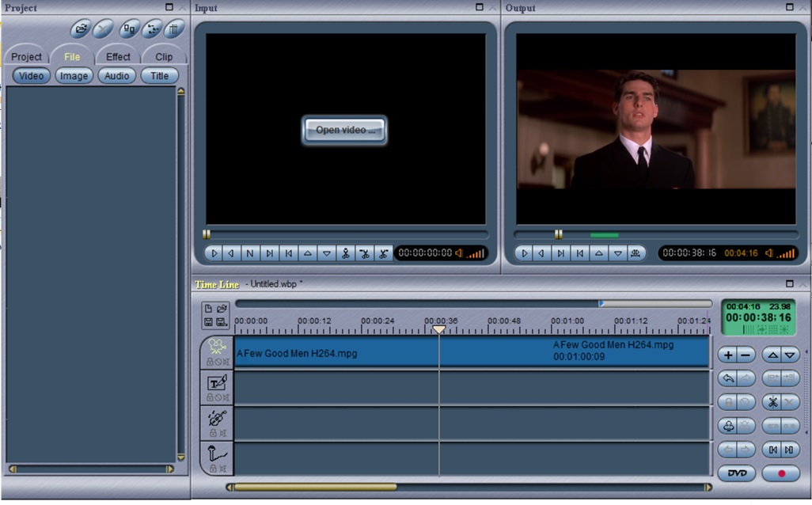Select the Title file category

point(159,76)
